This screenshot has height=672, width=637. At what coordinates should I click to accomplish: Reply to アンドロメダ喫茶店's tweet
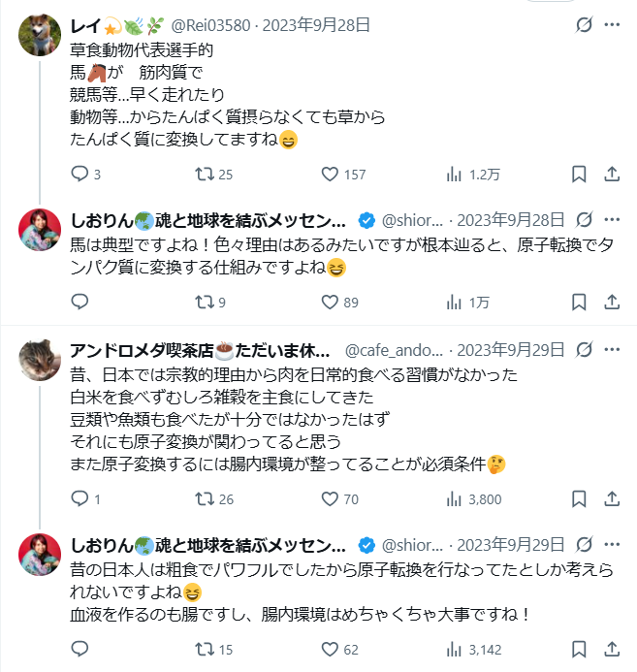click(80, 499)
